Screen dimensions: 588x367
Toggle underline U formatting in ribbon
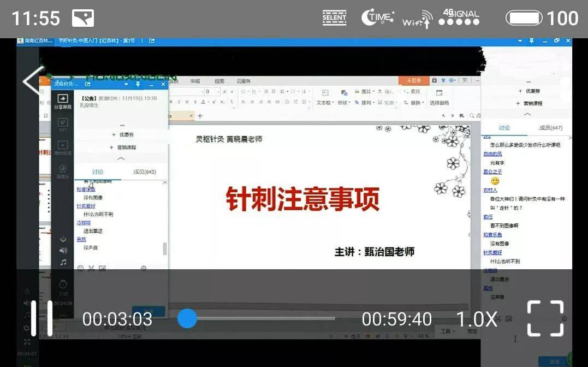187,102
